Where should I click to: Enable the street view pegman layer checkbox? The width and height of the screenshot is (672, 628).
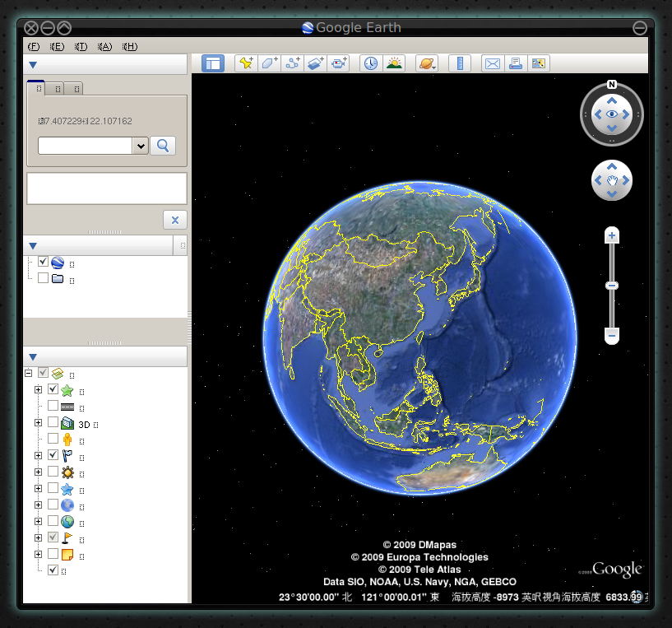tap(53, 439)
